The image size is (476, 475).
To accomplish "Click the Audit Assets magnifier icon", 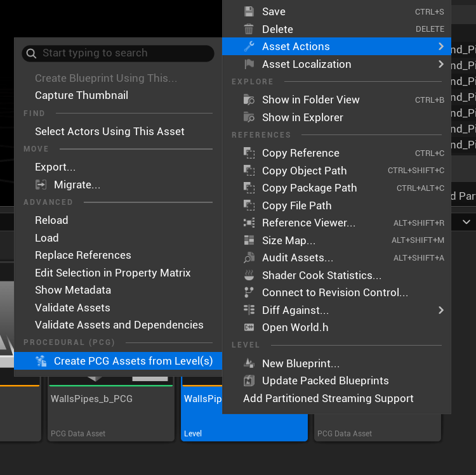I will tap(249, 258).
